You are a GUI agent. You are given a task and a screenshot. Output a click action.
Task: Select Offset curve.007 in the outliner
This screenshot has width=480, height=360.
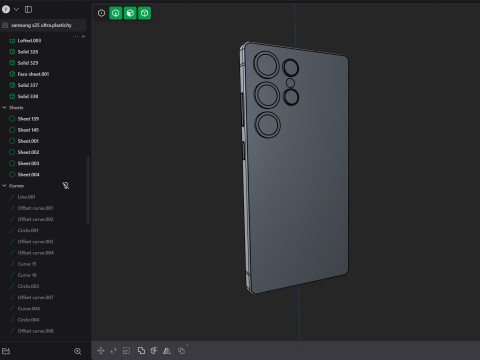click(x=35, y=297)
